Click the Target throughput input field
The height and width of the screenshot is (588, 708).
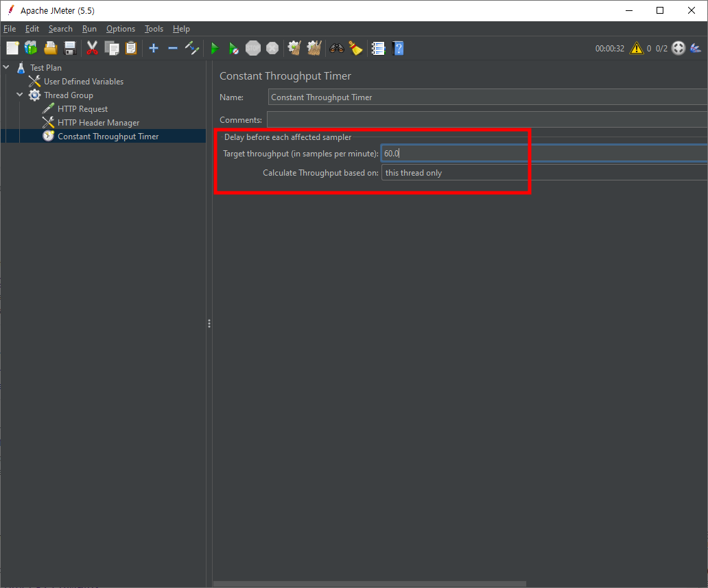(545, 153)
